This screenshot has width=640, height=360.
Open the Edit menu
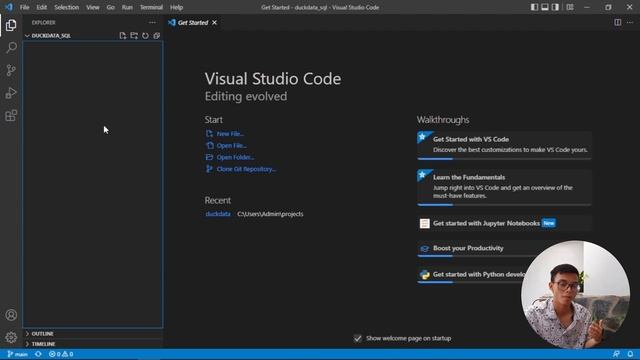[x=42, y=7]
